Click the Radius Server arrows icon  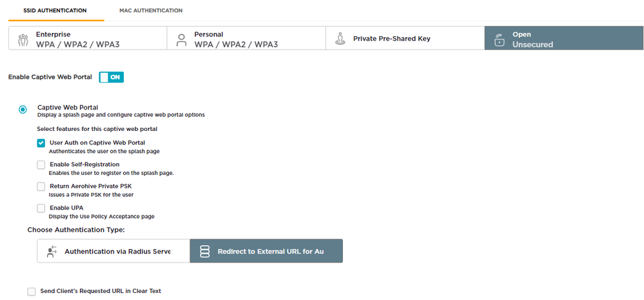coord(52,251)
